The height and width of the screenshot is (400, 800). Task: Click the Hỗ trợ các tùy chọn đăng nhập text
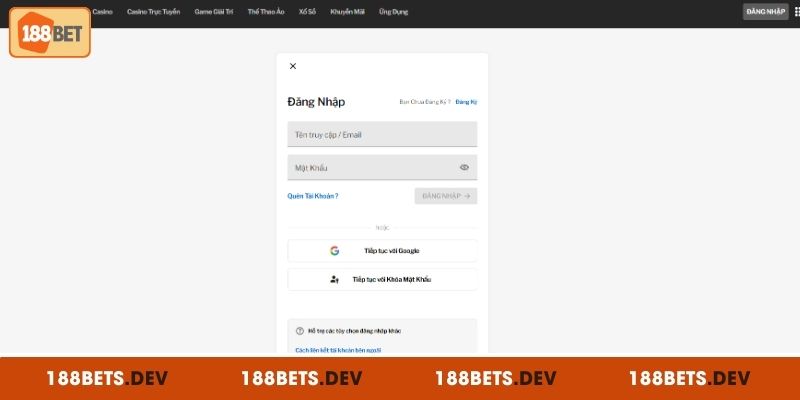point(355,331)
